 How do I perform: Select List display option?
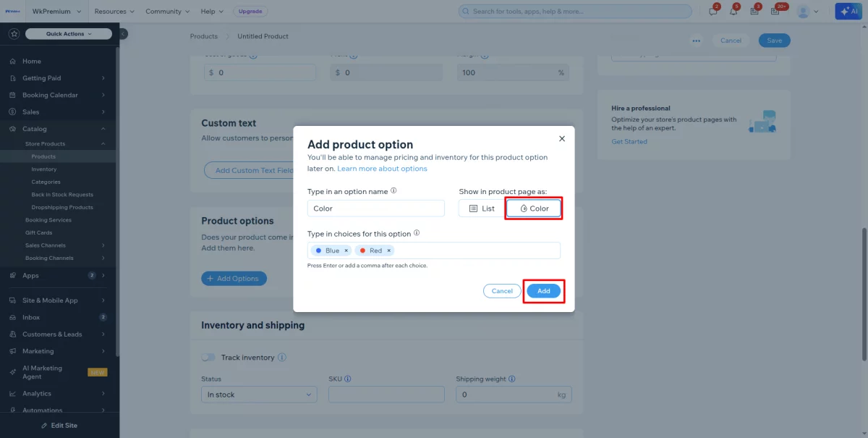[481, 209]
